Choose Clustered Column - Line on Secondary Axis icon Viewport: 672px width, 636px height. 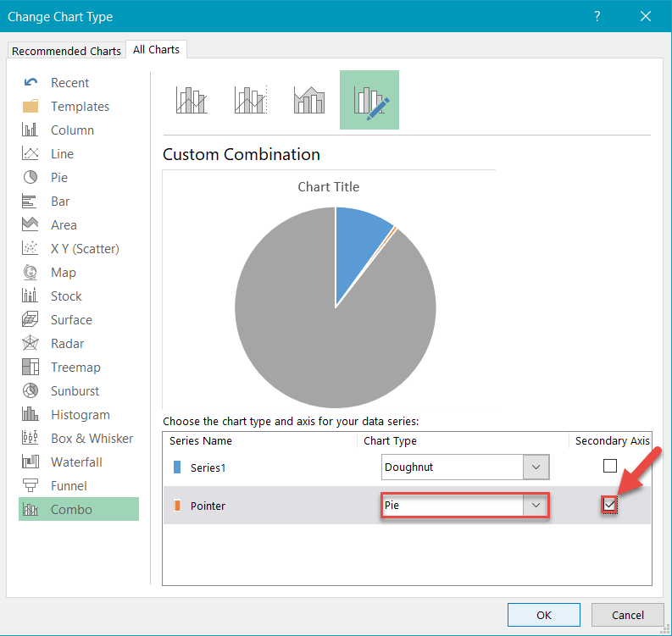250,100
